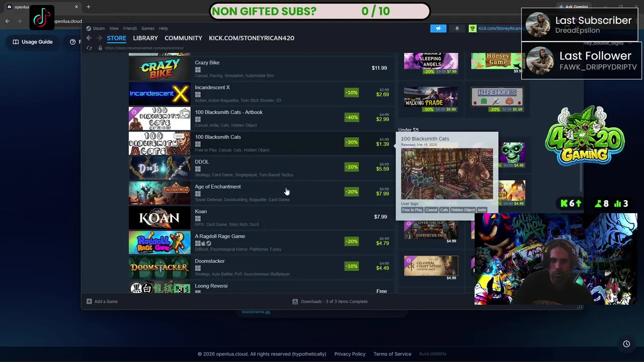This screenshot has height=362, width=644.
Task: Open the View menu
Action: point(114,28)
